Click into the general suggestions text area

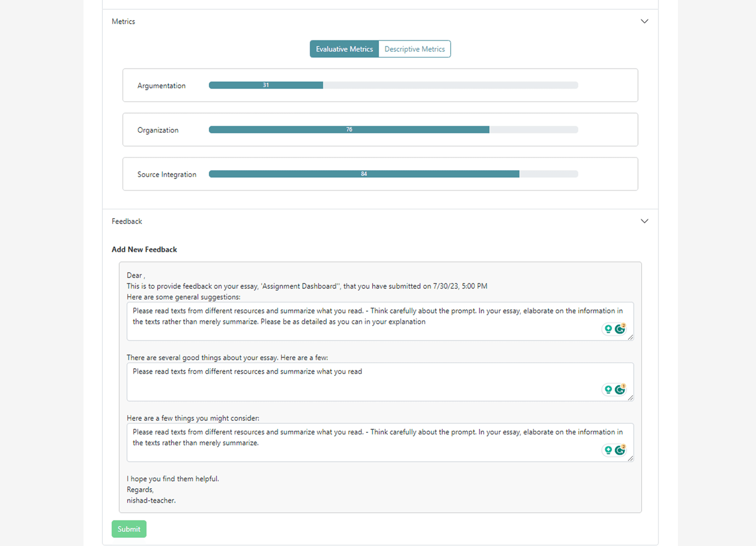[380, 321]
